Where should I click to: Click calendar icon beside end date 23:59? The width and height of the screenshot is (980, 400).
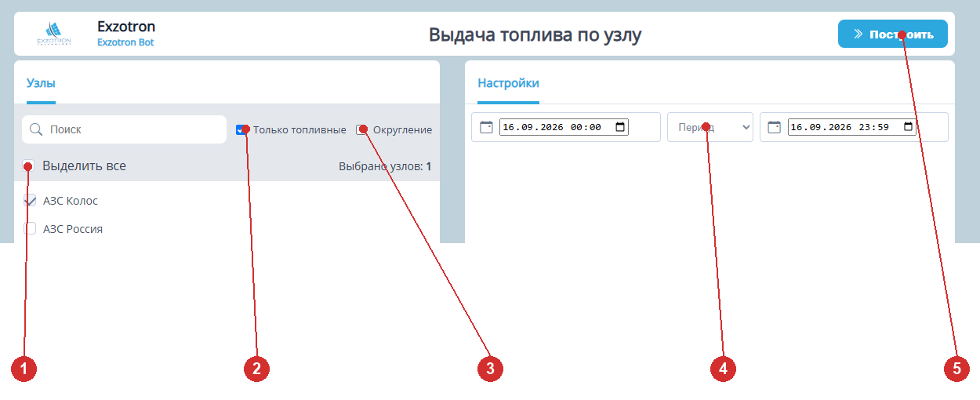774,127
